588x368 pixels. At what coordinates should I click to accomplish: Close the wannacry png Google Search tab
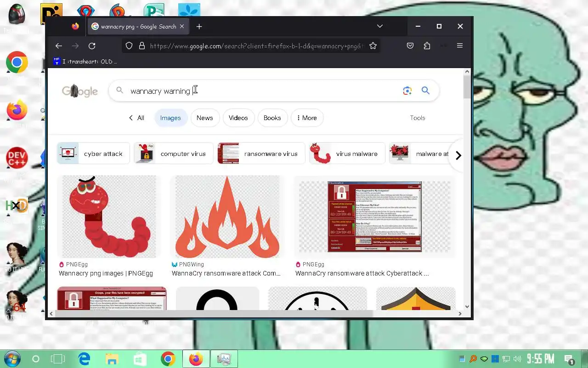click(x=182, y=27)
